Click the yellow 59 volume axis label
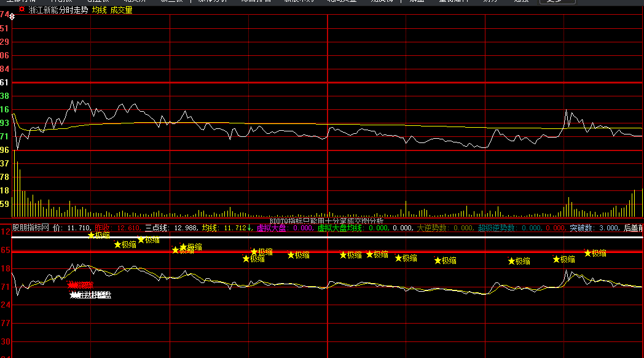The width and height of the screenshot is (644, 358). click(x=4, y=204)
